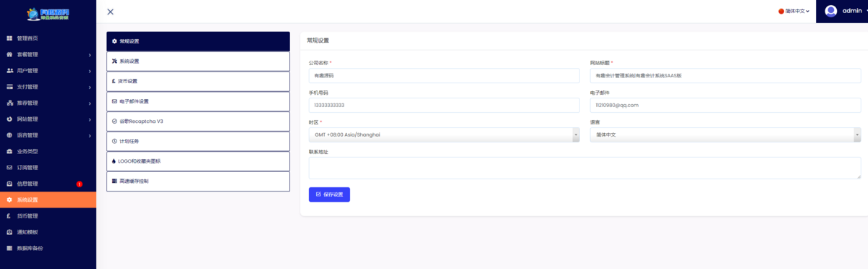868x269 pixels.
Task: Click the 语言管理 globe icon
Action: tap(9, 135)
